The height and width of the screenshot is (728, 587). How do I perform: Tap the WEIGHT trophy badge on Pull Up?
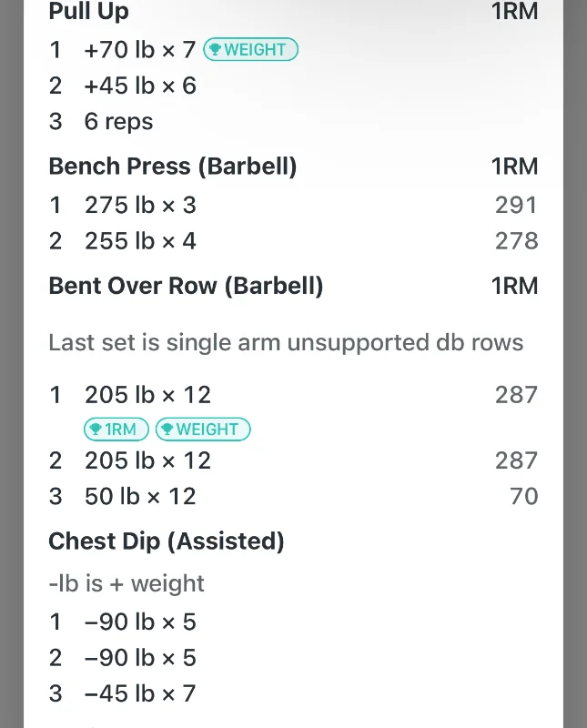coord(250,49)
